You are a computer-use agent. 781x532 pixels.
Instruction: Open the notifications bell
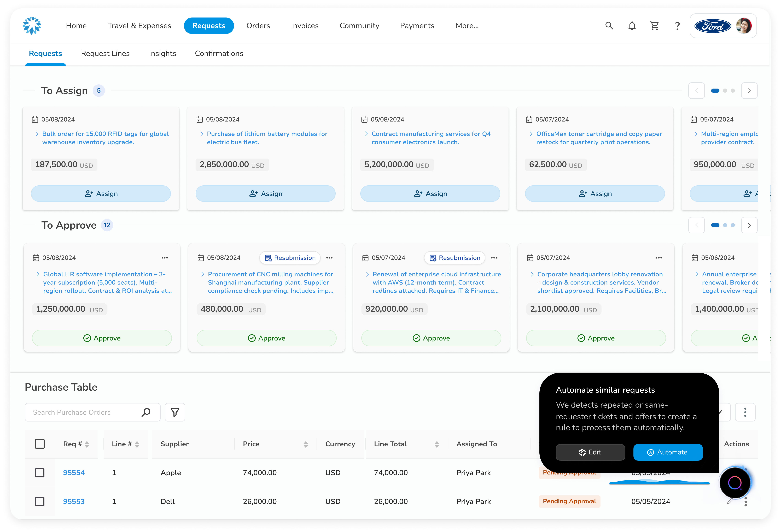pyautogui.click(x=632, y=26)
